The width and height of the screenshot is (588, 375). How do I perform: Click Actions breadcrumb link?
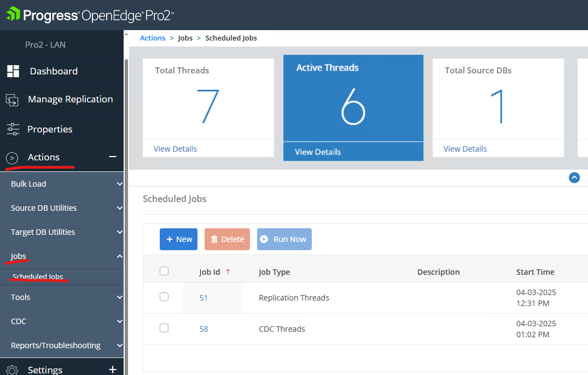(x=153, y=38)
